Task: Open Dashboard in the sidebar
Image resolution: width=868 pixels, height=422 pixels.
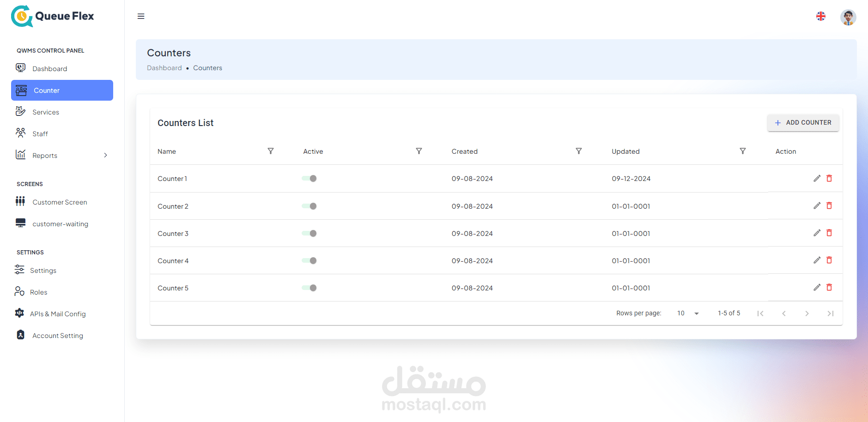Action: [x=62, y=68]
